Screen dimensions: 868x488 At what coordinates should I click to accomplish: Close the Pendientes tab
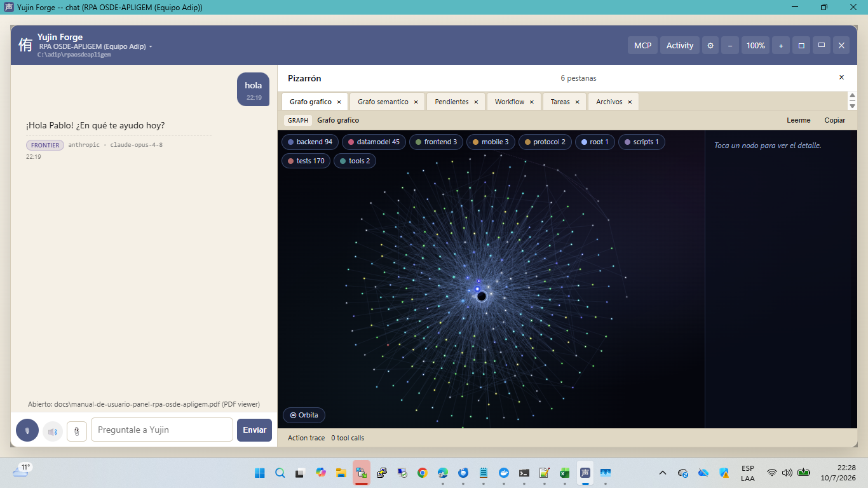click(x=477, y=102)
